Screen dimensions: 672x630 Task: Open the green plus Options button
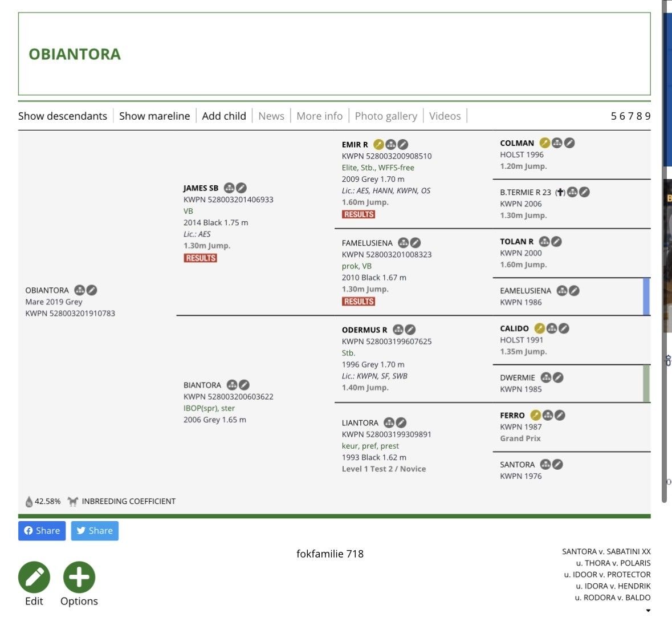[79, 578]
